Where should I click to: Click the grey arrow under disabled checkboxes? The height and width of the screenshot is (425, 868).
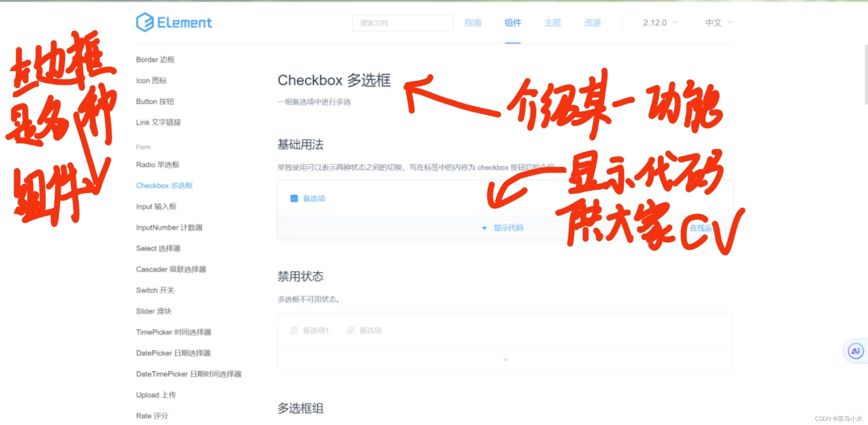[x=505, y=360]
